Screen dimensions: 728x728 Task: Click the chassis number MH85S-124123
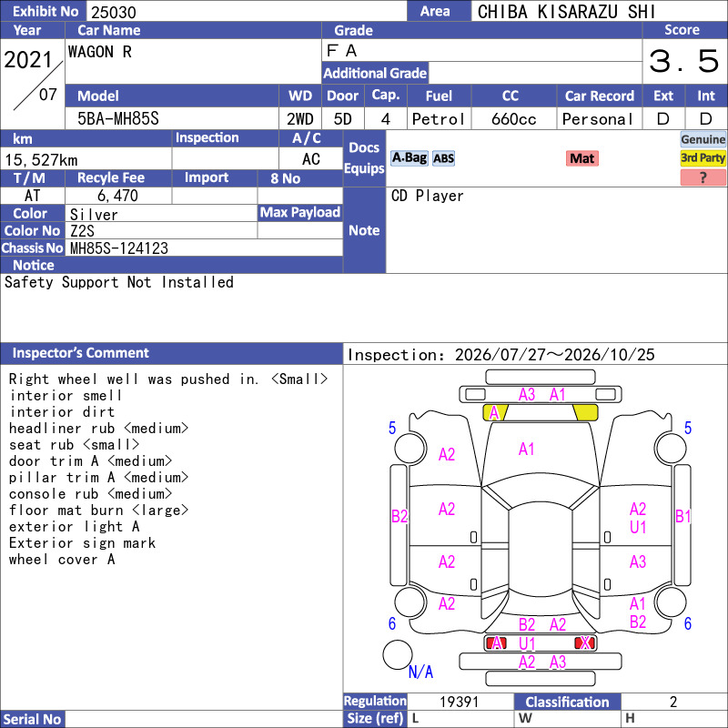point(119,248)
